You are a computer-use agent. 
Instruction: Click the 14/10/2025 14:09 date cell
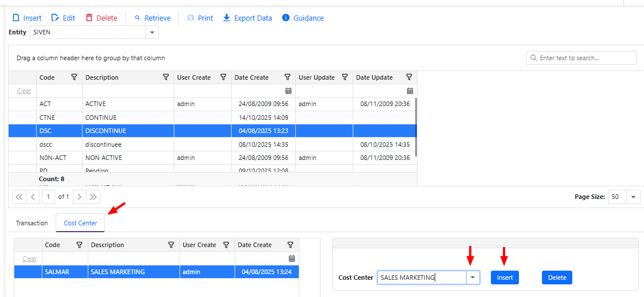(263, 118)
